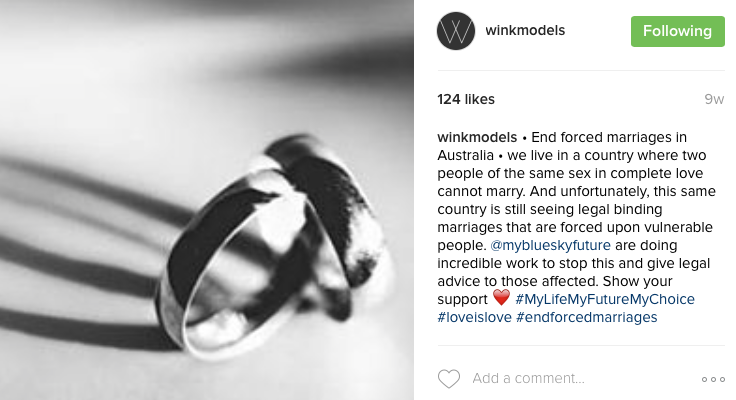Click the red heart emoji in caption
This screenshot has width=736, height=400.
pos(501,298)
